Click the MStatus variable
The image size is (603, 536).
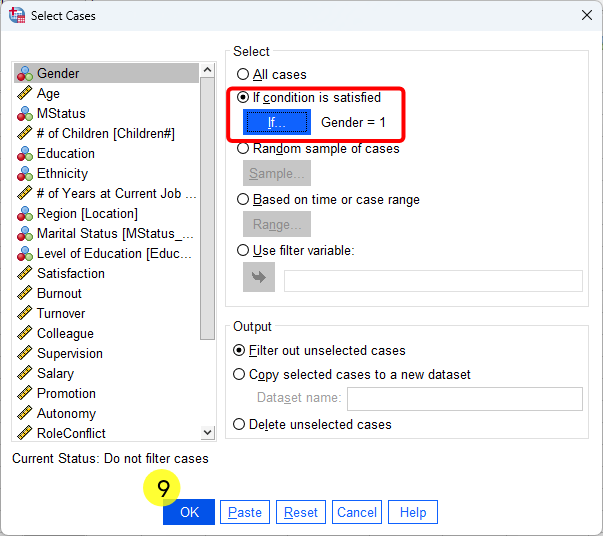(x=106, y=113)
